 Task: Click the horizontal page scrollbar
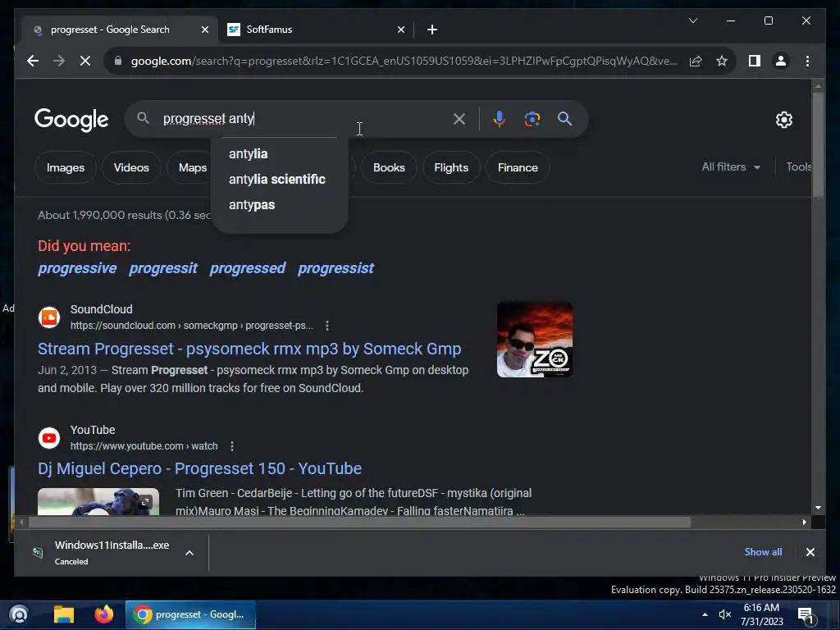click(359, 522)
